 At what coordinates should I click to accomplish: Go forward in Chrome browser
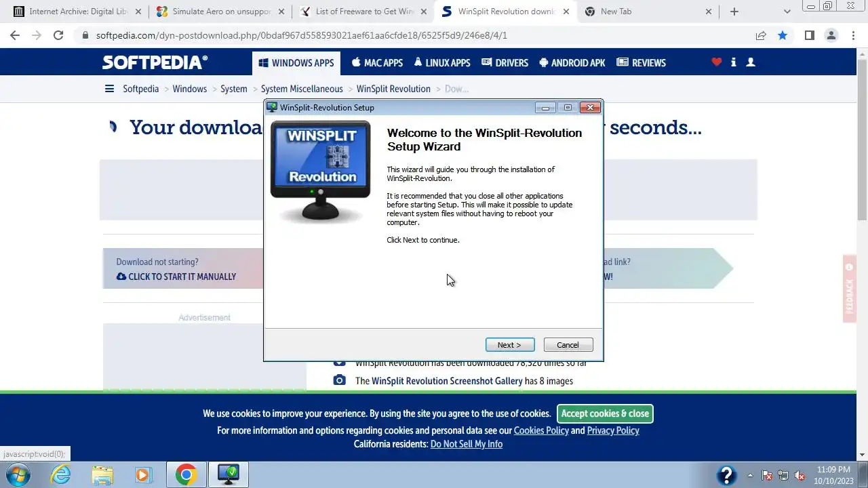tap(37, 35)
